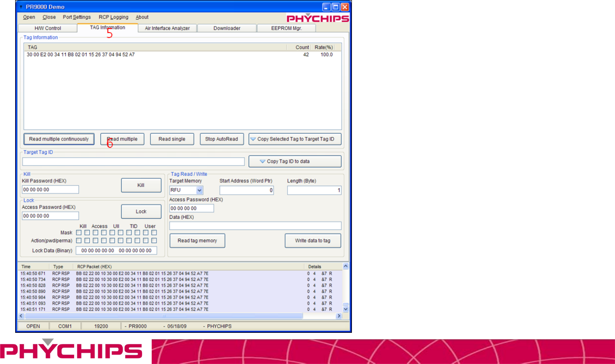Screen dimensions: 615x364
Task: Click the Lock section Access Password field
Action: [x=50, y=216]
